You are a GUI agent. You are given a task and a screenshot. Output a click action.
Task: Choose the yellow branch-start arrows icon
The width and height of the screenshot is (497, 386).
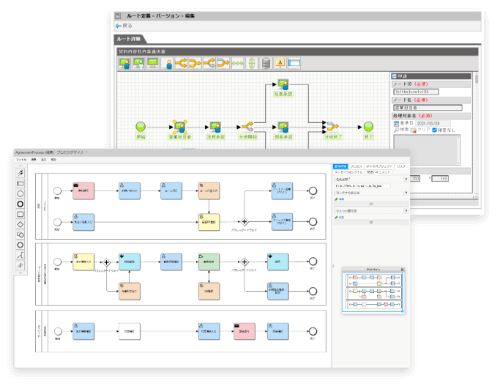(x=181, y=63)
